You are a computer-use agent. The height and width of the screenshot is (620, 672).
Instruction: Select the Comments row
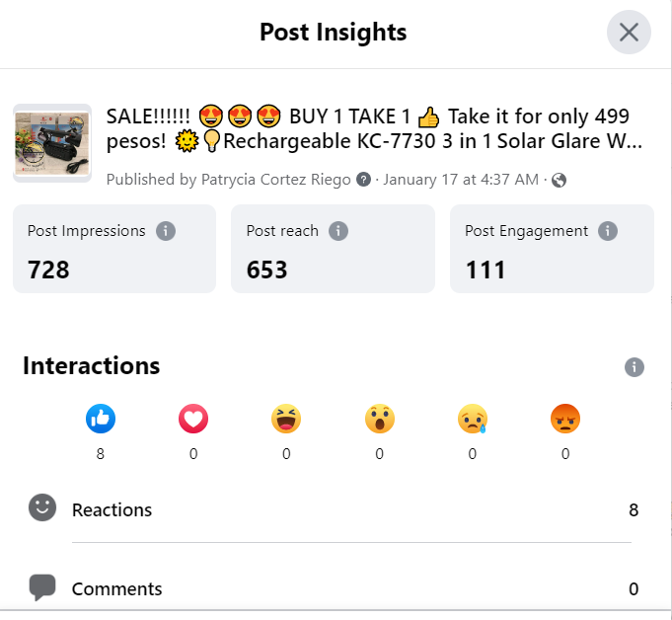pos(336,589)
